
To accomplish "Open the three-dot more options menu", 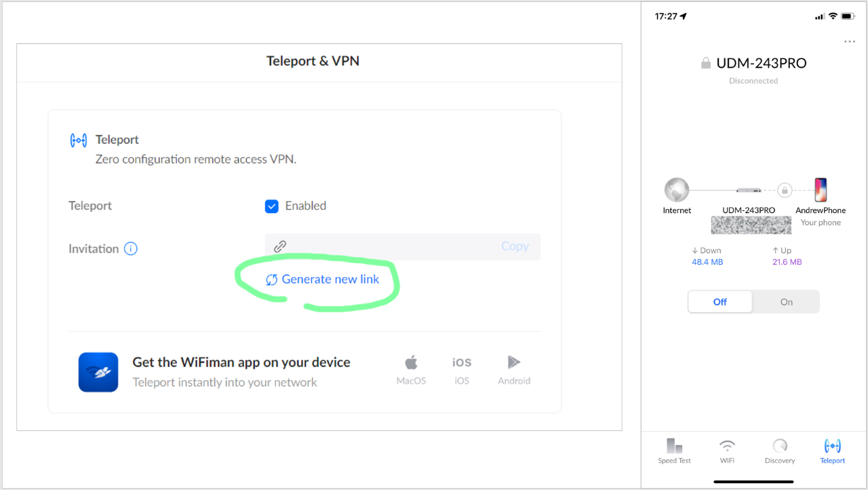I will tap(850, 42).
